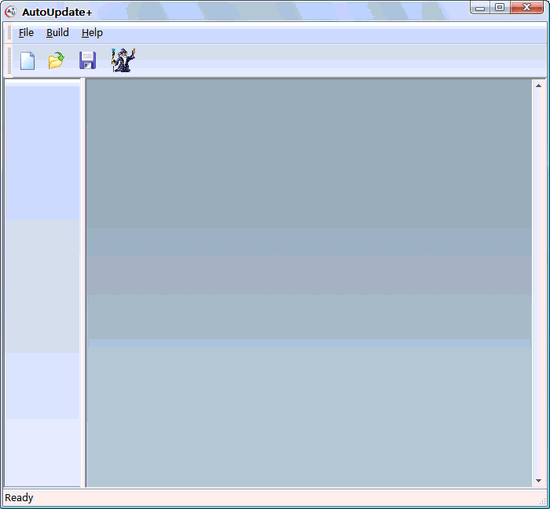Image resolution: width=550 pixels, height=509 pixels.
Task: Click the vertical scrollbar track
Action: [539, 283]
